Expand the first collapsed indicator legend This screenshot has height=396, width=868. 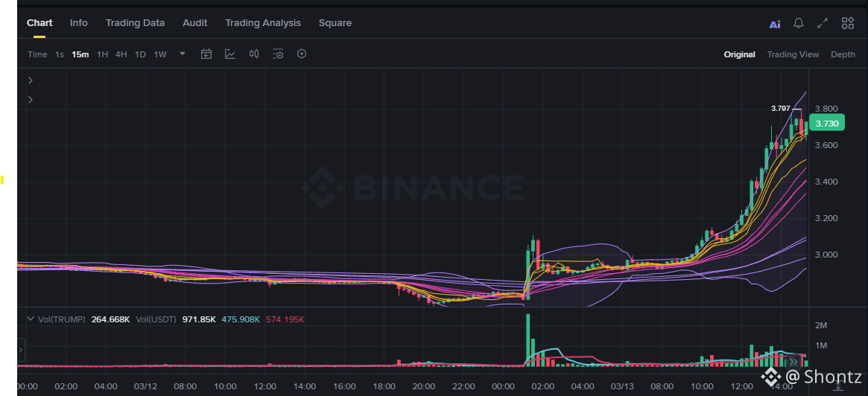pos(31,80)
